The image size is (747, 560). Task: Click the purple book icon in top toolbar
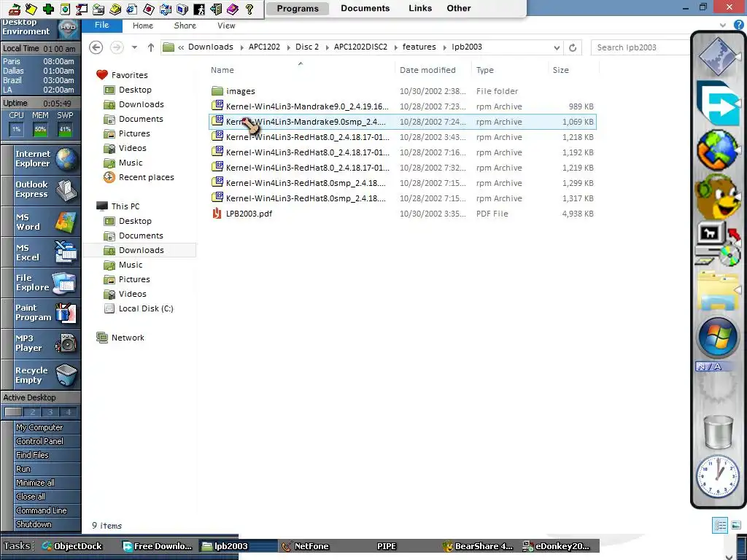(233, 9)
